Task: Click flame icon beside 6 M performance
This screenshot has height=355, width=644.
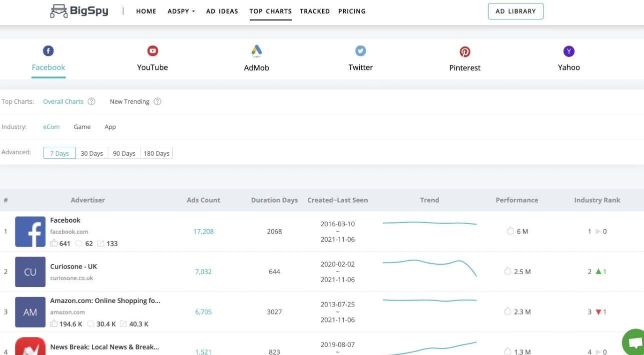Action: tap(510, 231)
